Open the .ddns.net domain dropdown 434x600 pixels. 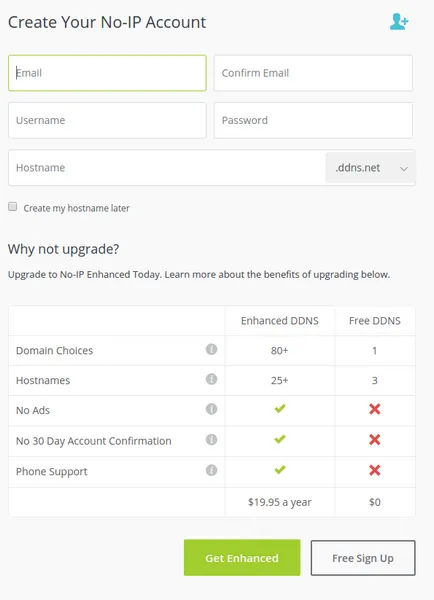(370, 168)
